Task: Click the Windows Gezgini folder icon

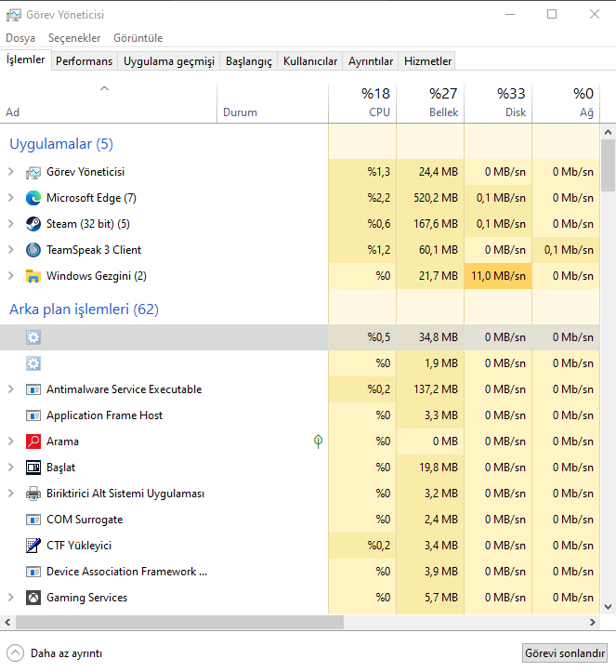Action: (x=33, y=276)
